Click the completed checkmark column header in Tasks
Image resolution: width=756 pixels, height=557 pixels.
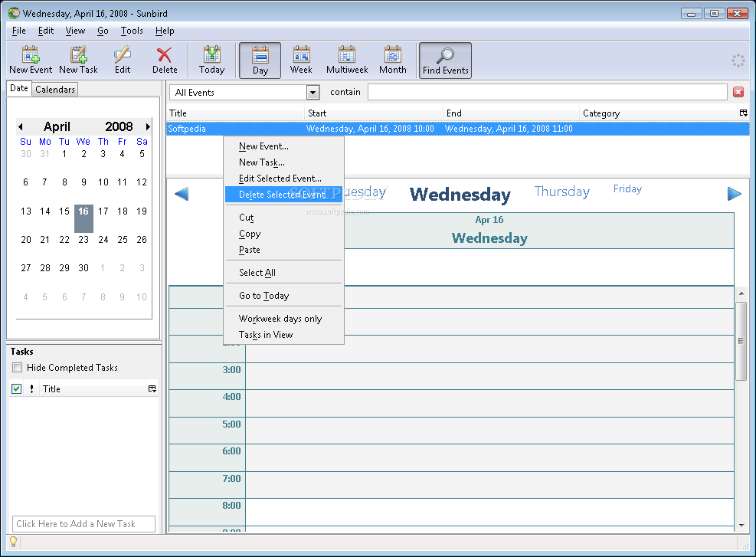point(16,388)
